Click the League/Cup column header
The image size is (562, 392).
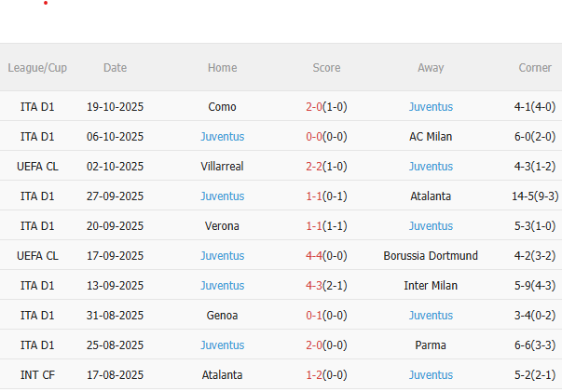(37, 68)
